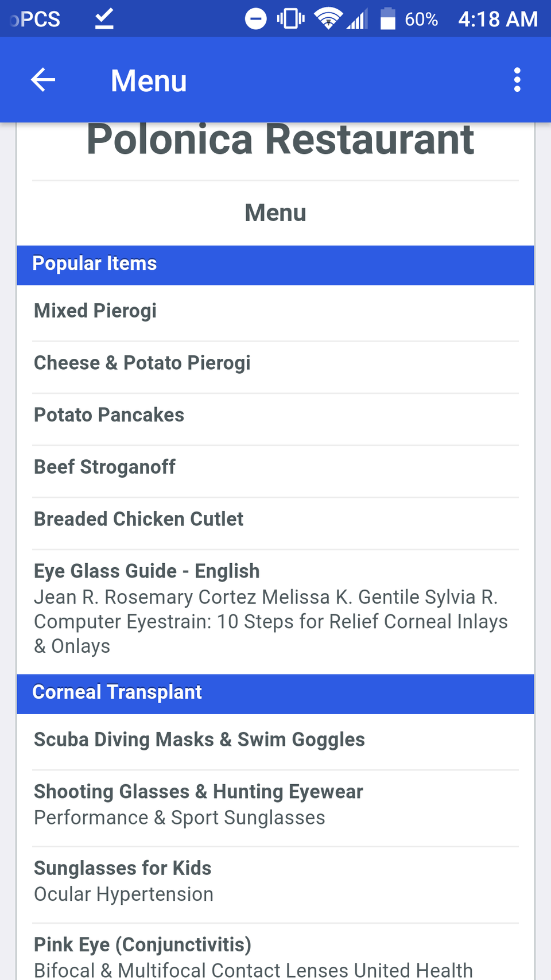The width and height of the screenshot is (551, 980).
Task: Tap the Do Not Disturb status icon
Action: coord(255,19)
